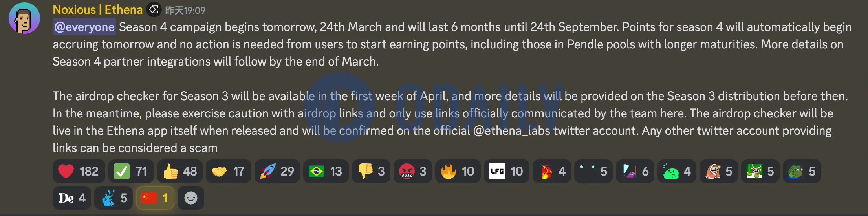Click the fire reaction with 10

[x=458, y=171]
